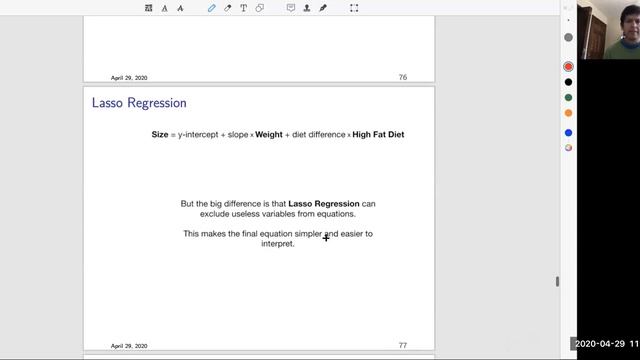Click the bold word Size in equation
Viewport: 640px width, 360px height.
(x=160, y=135)
